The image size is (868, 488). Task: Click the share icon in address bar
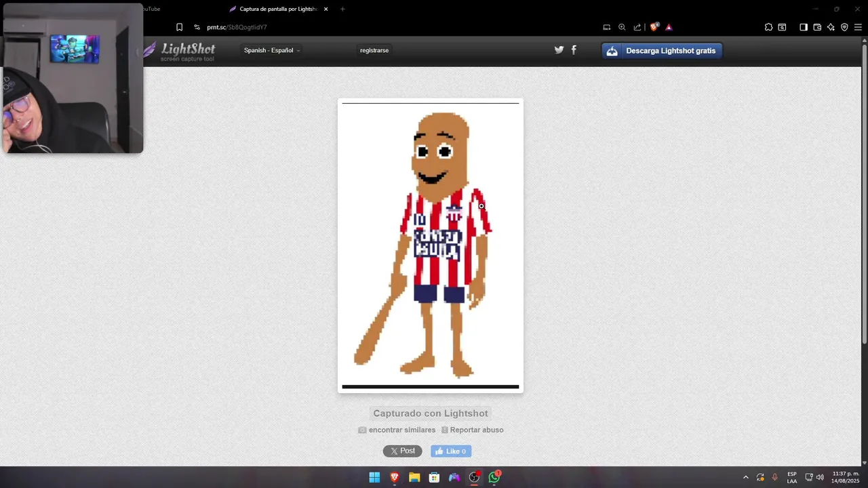tap(637, 27)
